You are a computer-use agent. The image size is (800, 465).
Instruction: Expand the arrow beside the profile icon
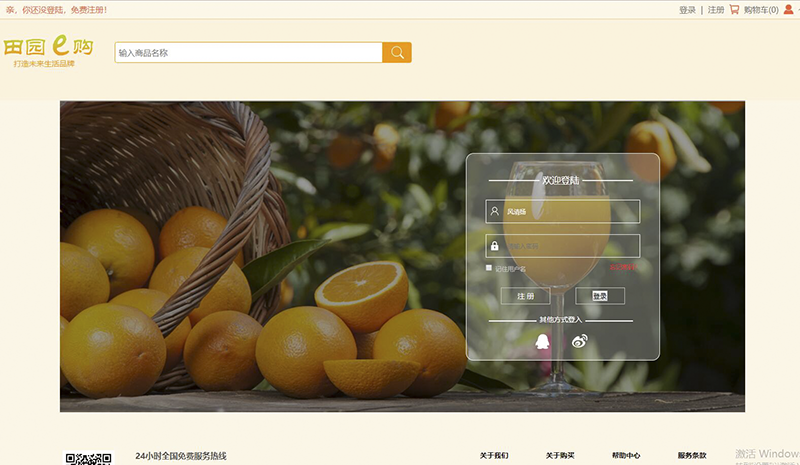point(796,10)
